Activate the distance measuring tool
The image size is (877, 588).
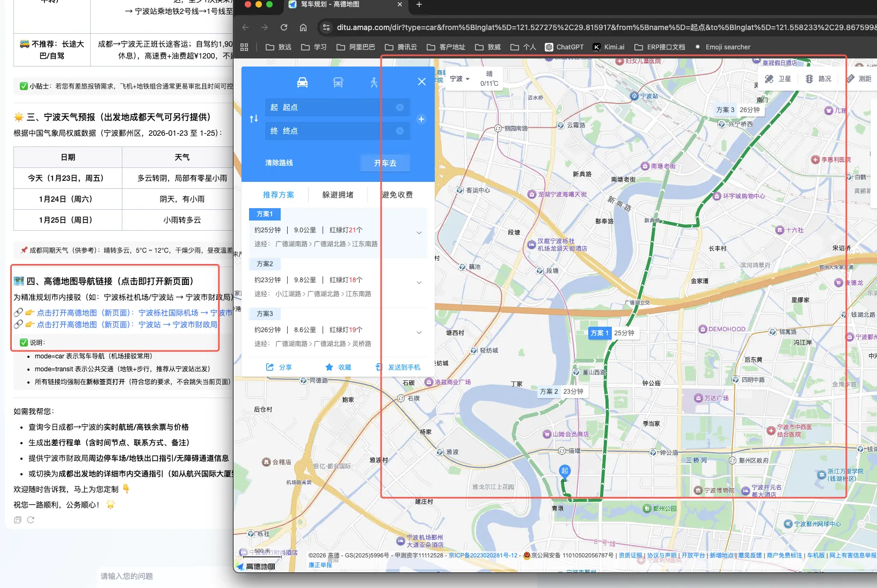(x=859, y=79)
